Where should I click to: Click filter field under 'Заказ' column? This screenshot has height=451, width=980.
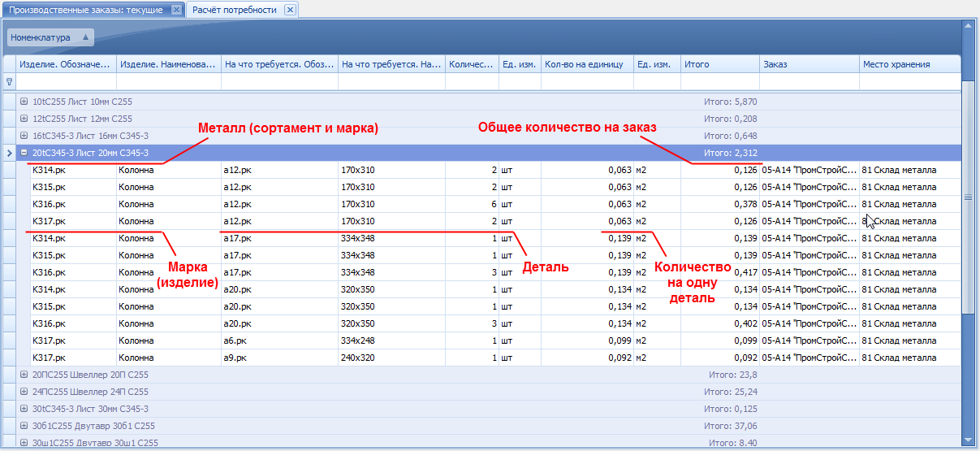pyautogui.click(x=809, y=81)
